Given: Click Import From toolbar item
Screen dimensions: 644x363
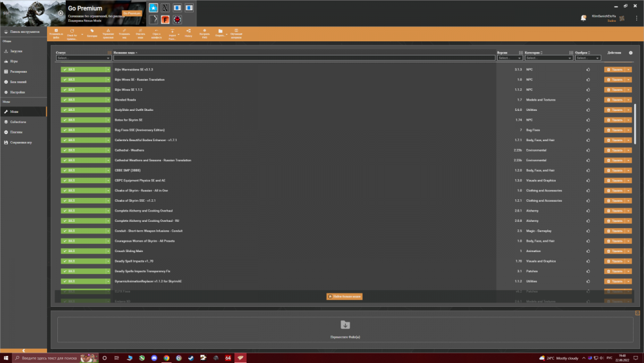Looking at the screenshot, I should tap(172, 34).
